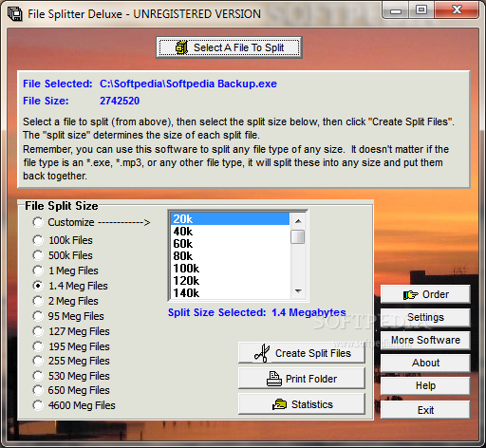Open the Settings button
Image resolution: width=486 pixels, height=448 pixels.
pyautogui.click(x=425, y=317)
